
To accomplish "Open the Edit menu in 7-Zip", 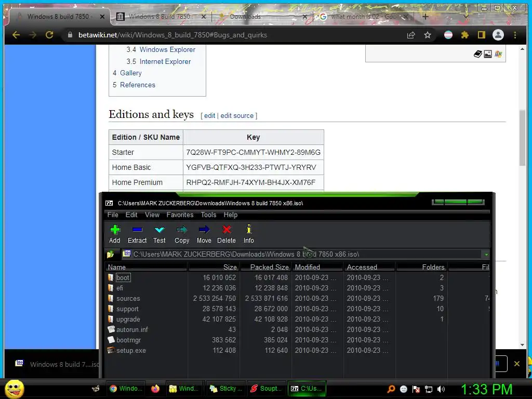I will (x=131, y=215).
